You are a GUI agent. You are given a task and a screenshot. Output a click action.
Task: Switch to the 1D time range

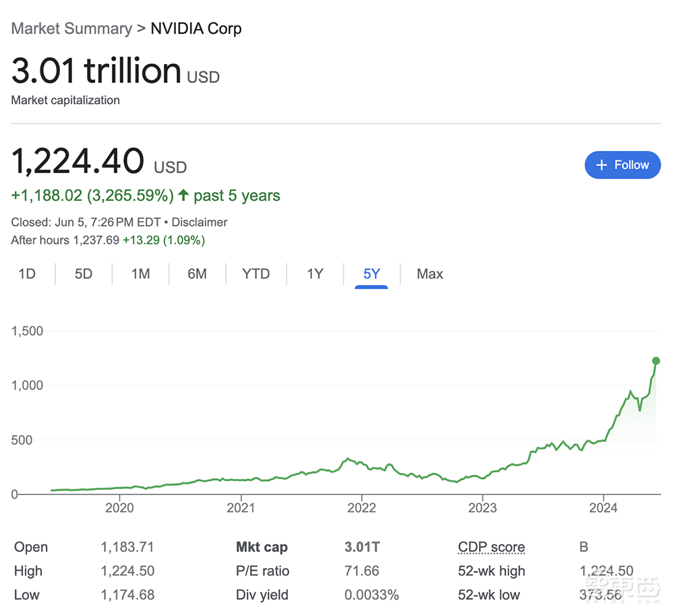27,274
